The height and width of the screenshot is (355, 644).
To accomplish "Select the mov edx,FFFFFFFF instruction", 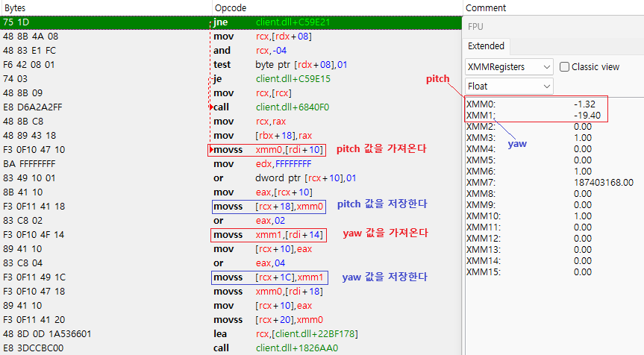I will tap(262, 164).
